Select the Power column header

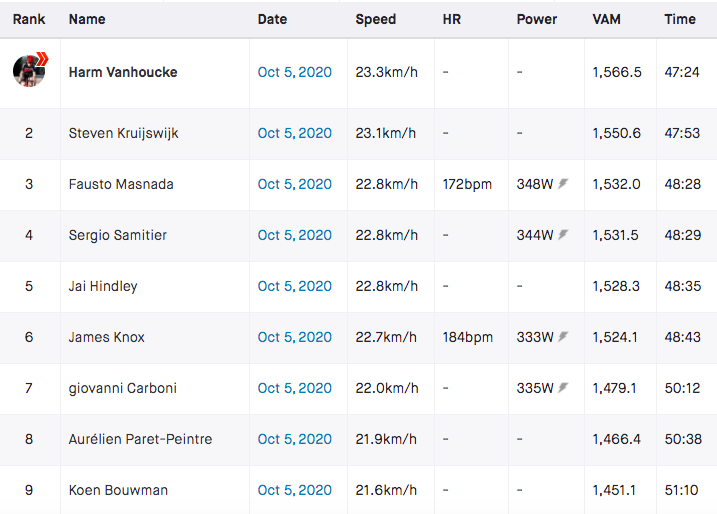(x=537, y=19)
